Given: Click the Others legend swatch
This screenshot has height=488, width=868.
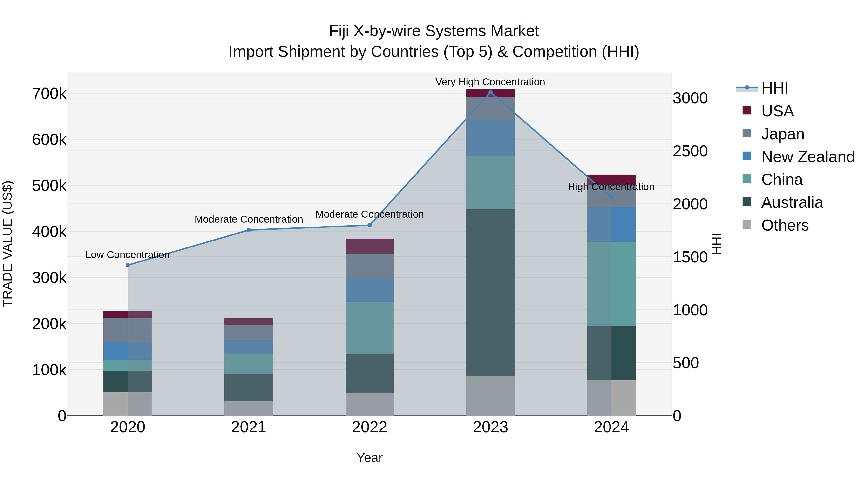Looking at the screenshot, I should (x=747, y=225).
